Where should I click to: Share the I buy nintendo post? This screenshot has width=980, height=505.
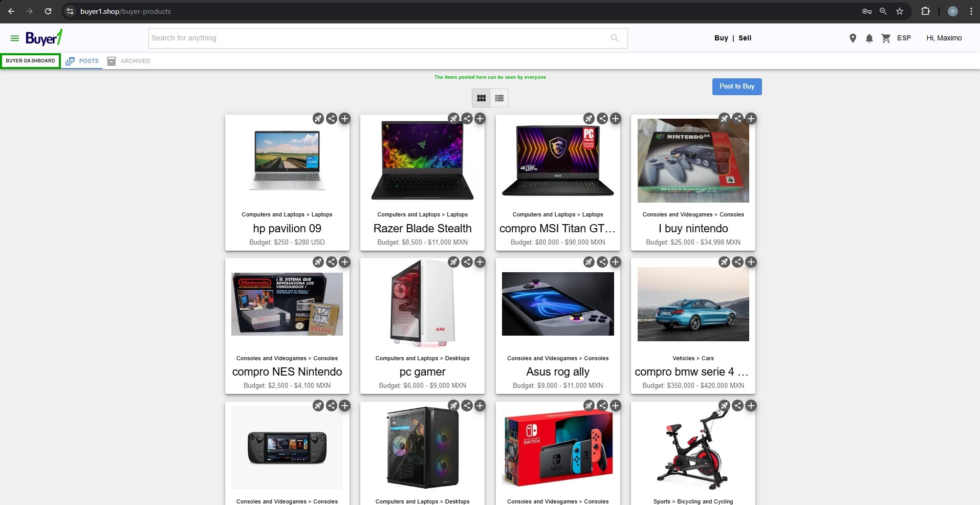[737, 119]
